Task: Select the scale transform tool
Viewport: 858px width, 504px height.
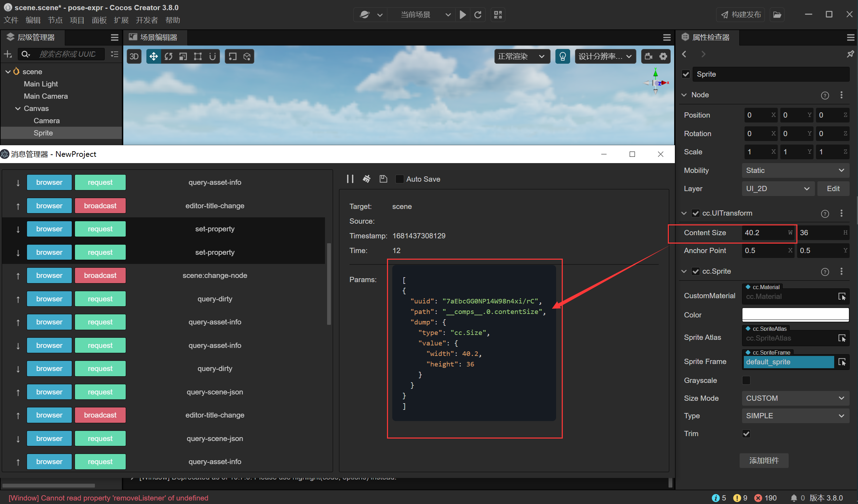Action: (x=183, y=56)
